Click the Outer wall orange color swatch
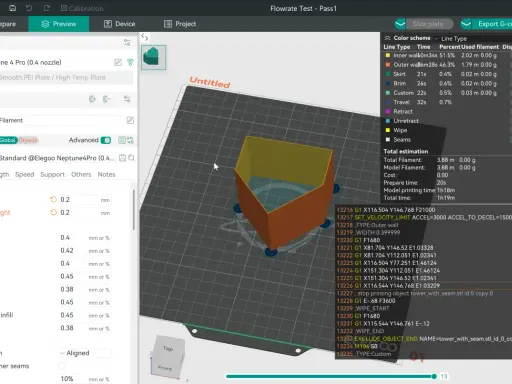The width and height of the screenshot is (512, 384). pyautogui.click(x=388, y=65)
